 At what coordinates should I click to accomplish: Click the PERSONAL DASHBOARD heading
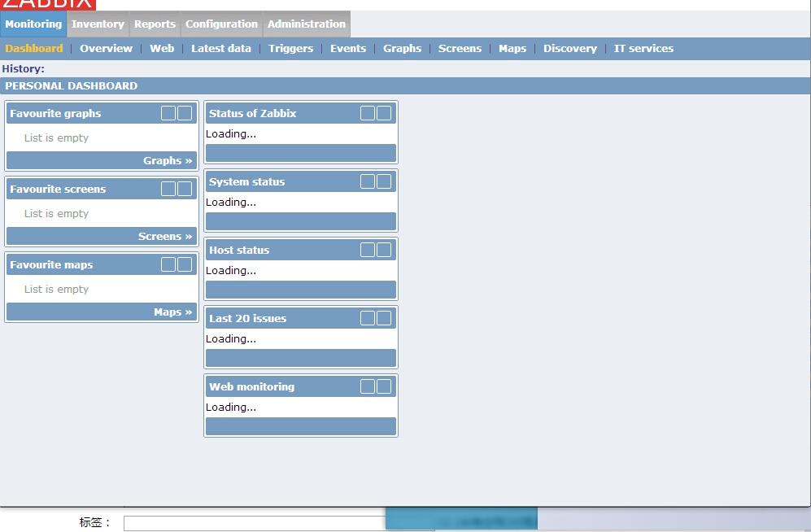(72, 86)
